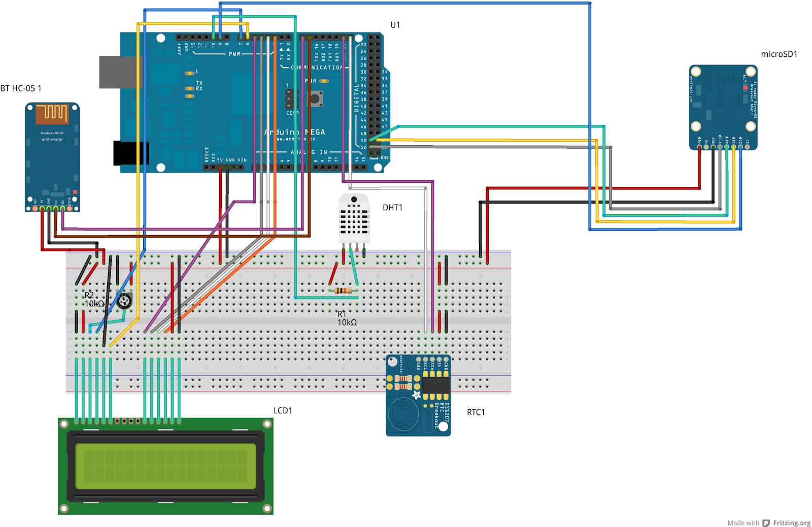Viewport: 812px width, 527px height.
Task: Select the green LCD1 display screen
Action: (165, 466)
